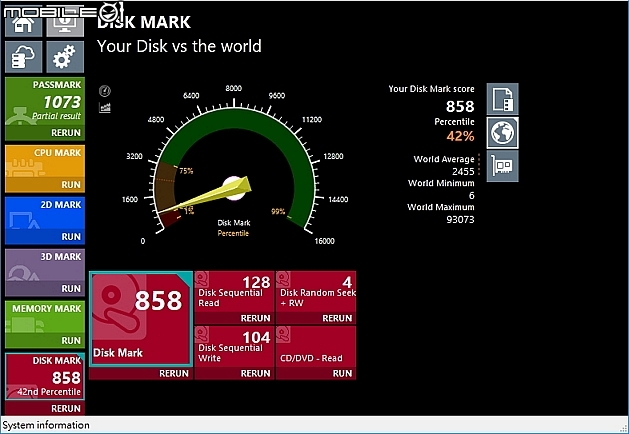
Task: Open the home screen icon
Action: (23, 24)
